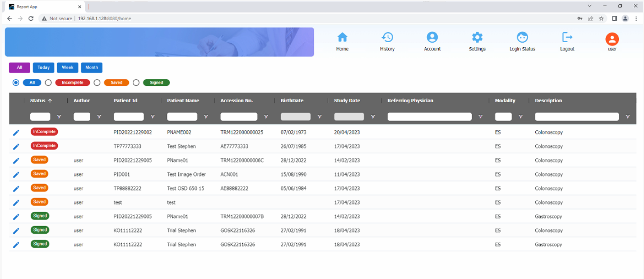Screen dimensions: 644x279
Task: Reload the page in browser
Action: [x=31, y=18]
